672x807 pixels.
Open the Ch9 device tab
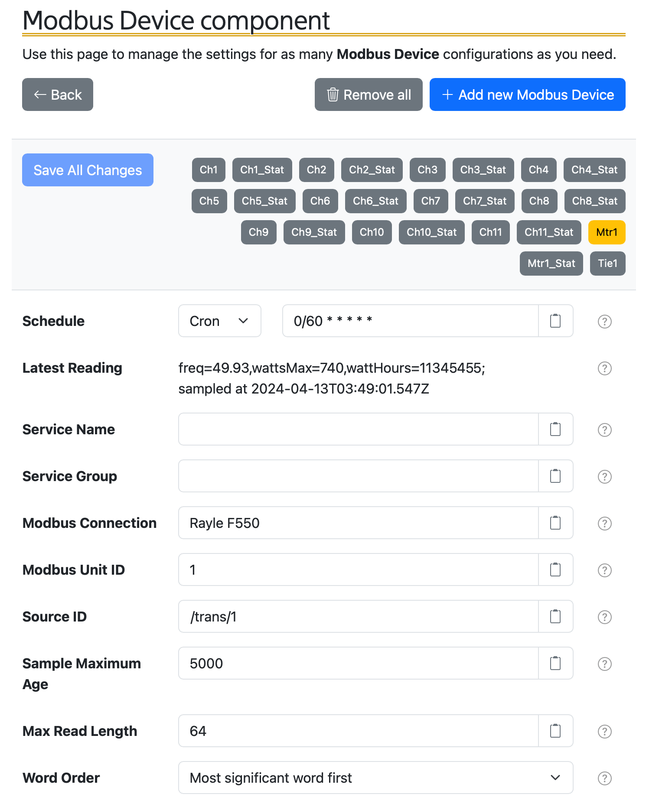[x=259, y=232]
